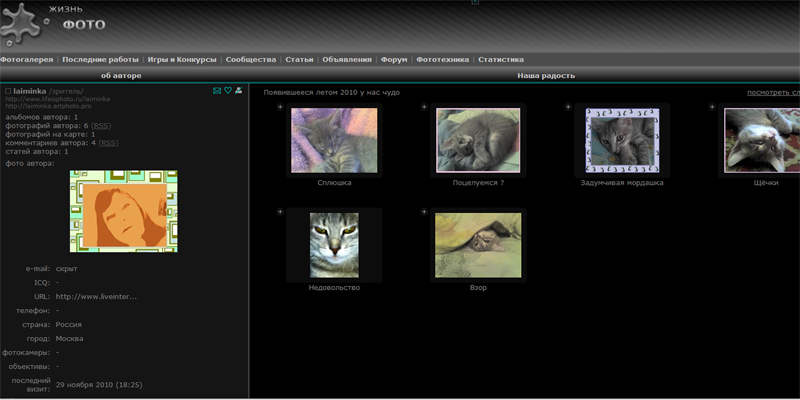Open the RSS link for фотографий автора
Viewport: 800px width, 400px height.
click(101, 126)
